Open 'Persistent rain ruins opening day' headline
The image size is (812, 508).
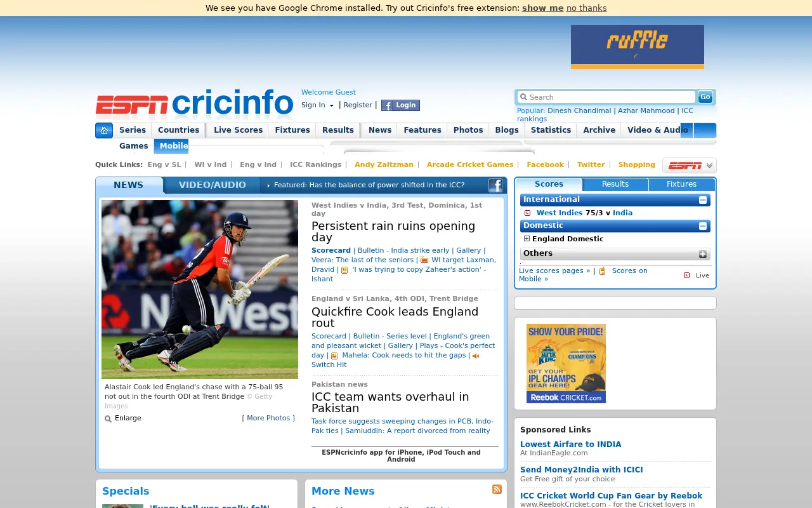tap(393, 232)
